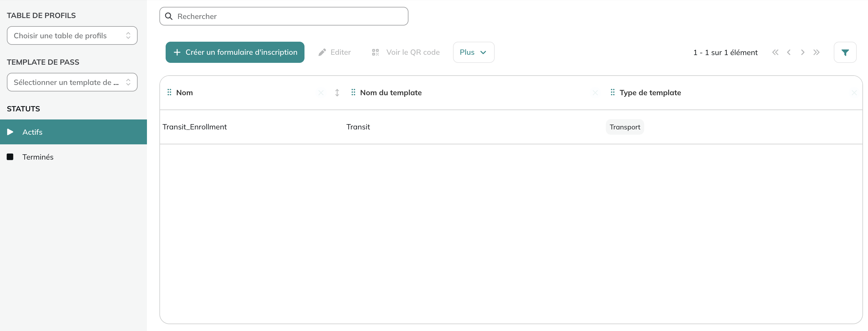The width and height of the screenshot is (868, 331).
Task: Go to last page with double-right chevron
Action: 816,52
